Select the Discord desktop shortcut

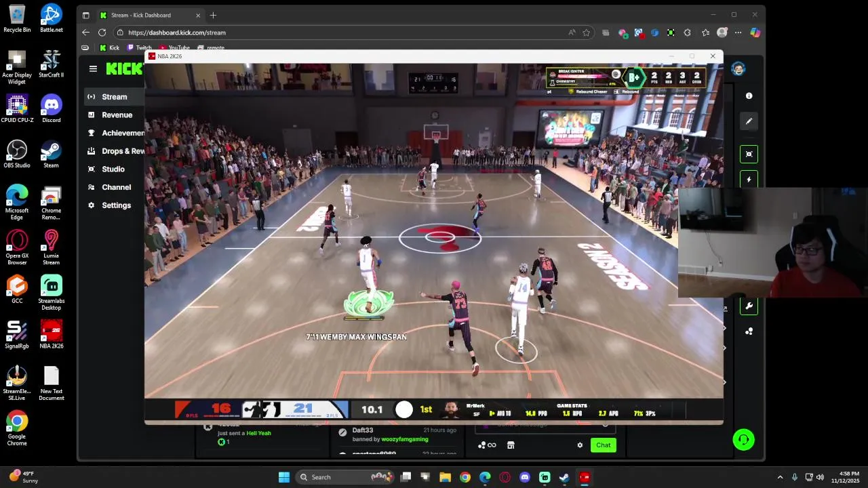click(51, 109)
